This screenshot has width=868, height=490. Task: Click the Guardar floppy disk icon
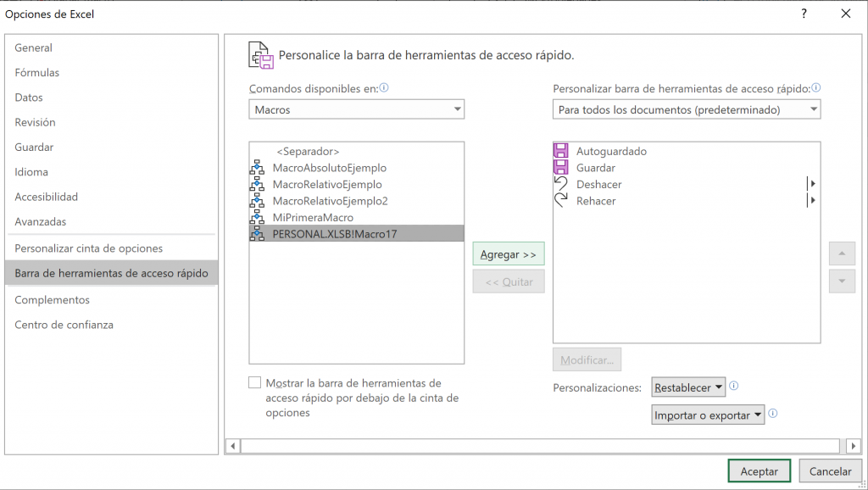(561, 167)
